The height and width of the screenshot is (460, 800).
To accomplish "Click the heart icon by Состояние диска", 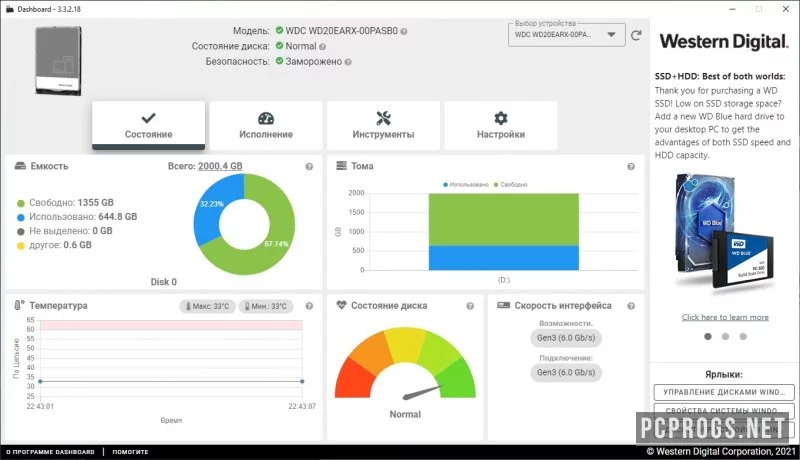I will click(341, 305).
